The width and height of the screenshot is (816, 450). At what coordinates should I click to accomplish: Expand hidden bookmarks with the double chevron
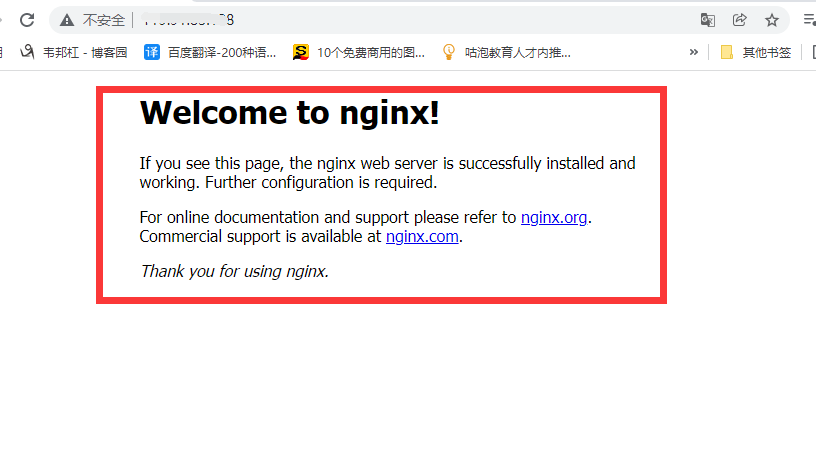click(694, 52)
